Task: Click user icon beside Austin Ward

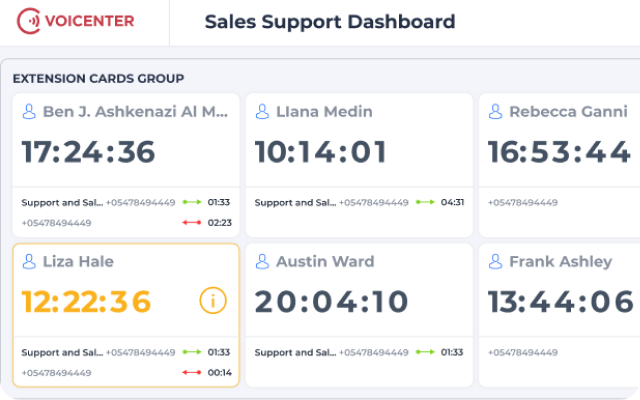Action: click(262, 262)
